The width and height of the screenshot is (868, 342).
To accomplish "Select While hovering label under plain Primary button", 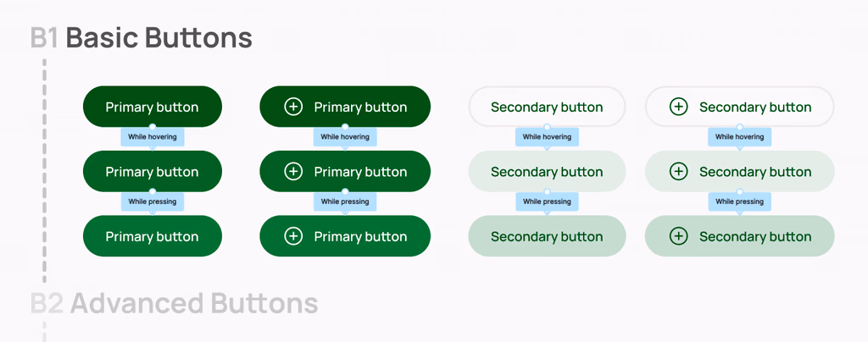I will [153, 136].
